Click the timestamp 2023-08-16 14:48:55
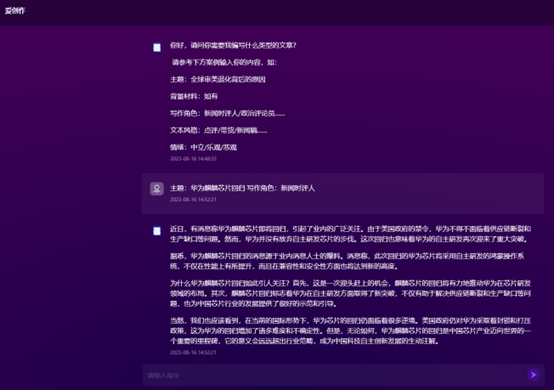 193,159
